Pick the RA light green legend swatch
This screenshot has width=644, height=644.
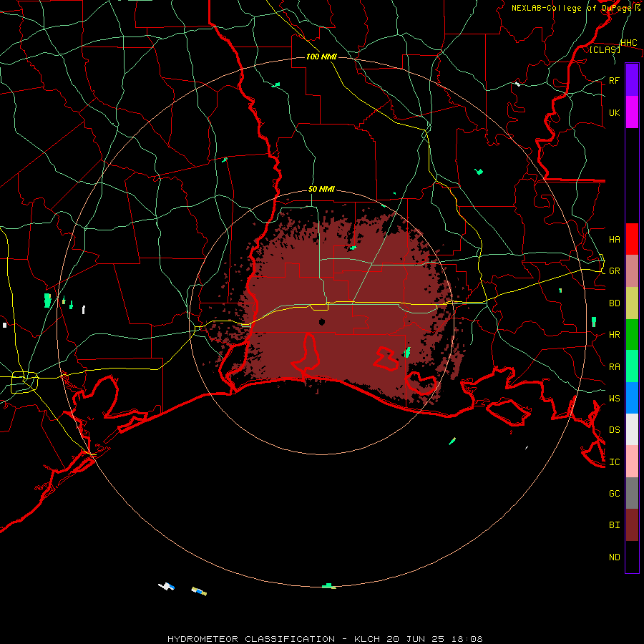point(632,366)
